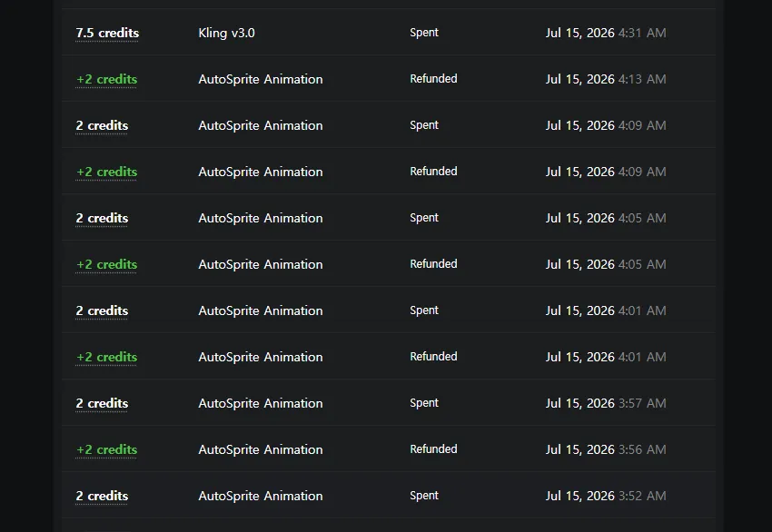Click +2 credits refunded at 4:05 AM
The width and height of the screenshot is (772, 532).
107,264
